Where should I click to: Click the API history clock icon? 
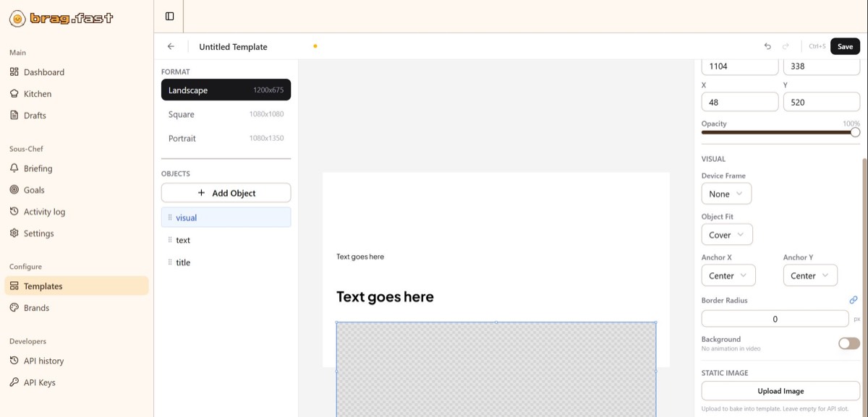[14, 361]
